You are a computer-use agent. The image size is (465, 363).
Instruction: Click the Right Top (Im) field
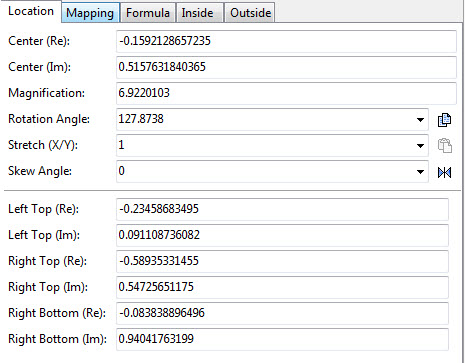click(282, 287)
